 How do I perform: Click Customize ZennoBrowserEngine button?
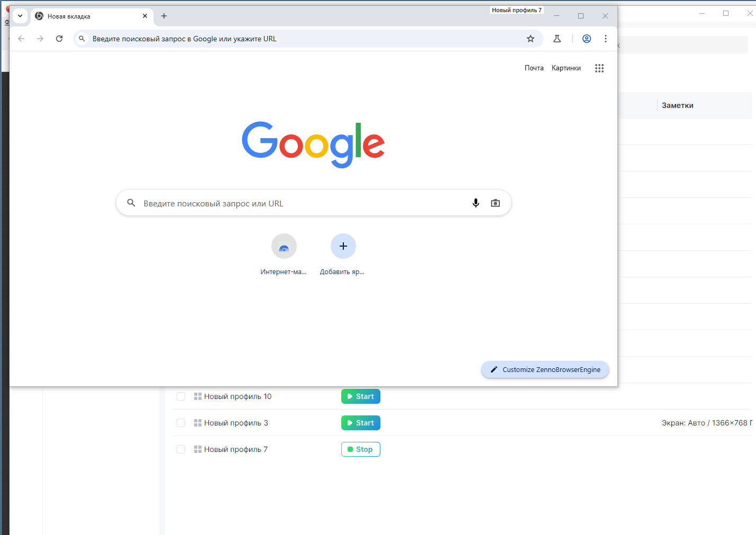[x=545, y=370]
